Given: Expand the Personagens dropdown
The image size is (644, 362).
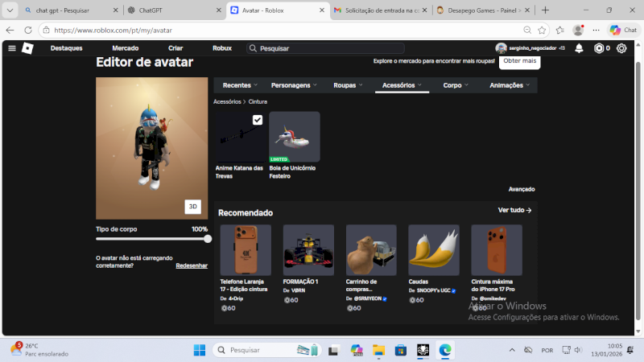Looking at the screenshot, I should tap(294, 85).
